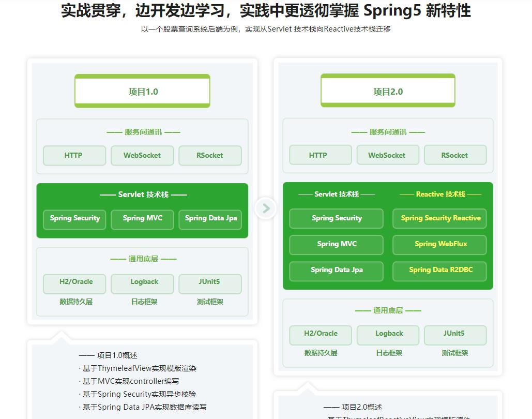The height and width of the screenshot is (419, 532).
Task: Click the 通用底层 heading in 项目2.0 panel
Action: point(388,310)
